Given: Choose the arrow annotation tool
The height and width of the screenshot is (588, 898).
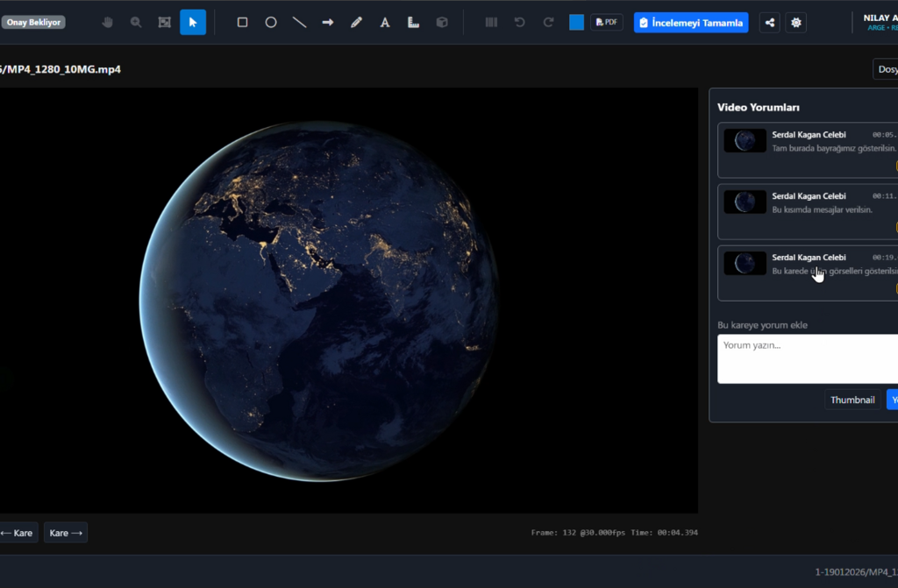Looking at the screenshot, I should coord(328,22).
